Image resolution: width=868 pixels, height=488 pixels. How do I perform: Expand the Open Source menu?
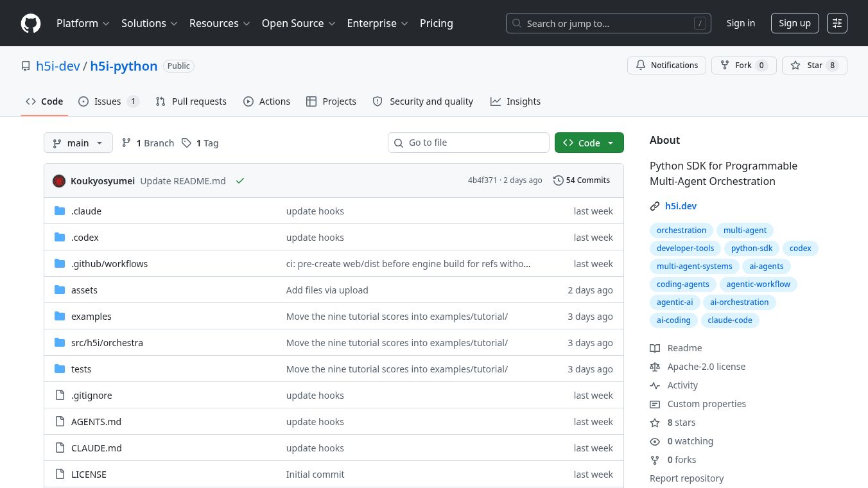[299, 23]
